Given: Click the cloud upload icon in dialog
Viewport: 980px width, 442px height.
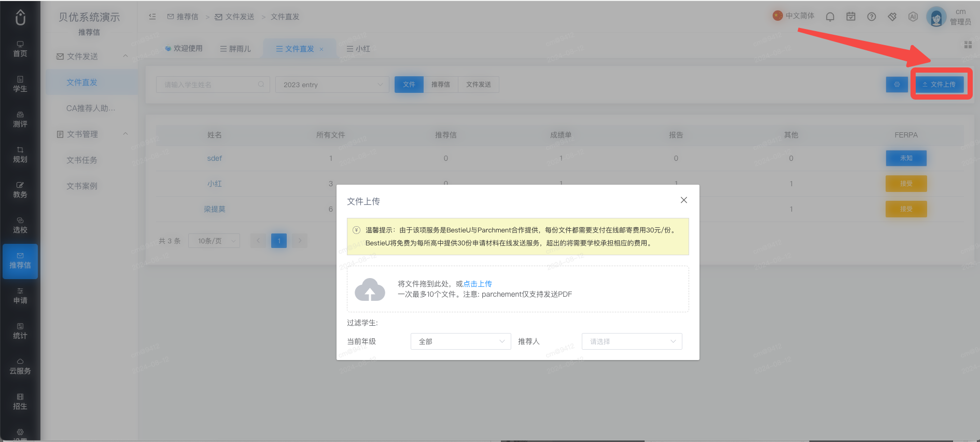Looking at the screenshot, I should pyautogui.click(x=370, y=289).
